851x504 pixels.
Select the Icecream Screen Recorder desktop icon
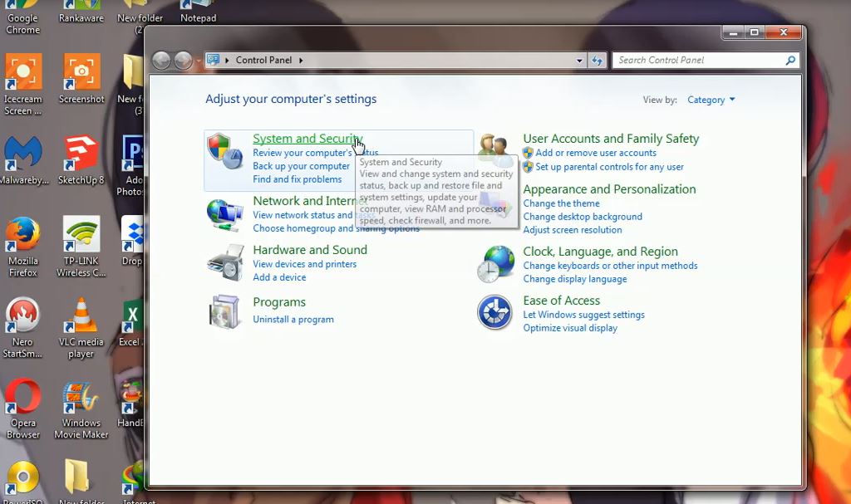(22, 85)
